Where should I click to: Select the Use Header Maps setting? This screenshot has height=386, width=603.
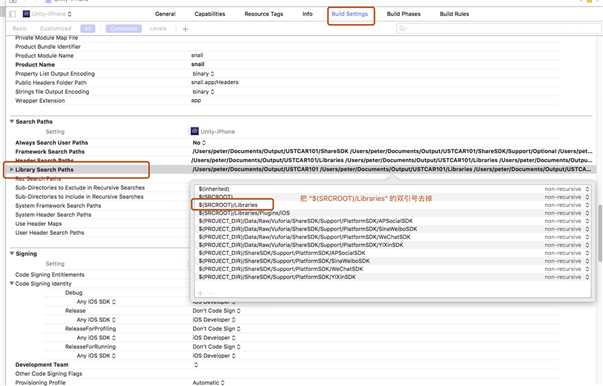pyautogui.click(x=38, y=224)
